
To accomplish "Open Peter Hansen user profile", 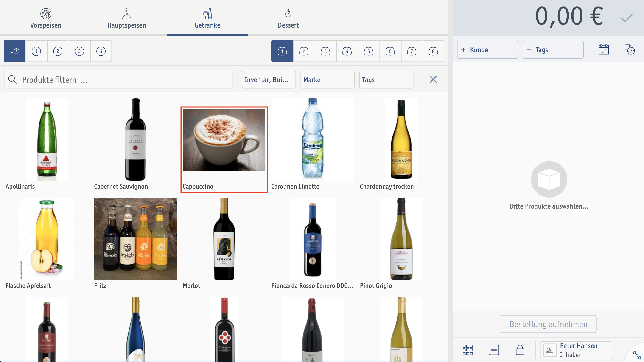I will tap(576, 350).
